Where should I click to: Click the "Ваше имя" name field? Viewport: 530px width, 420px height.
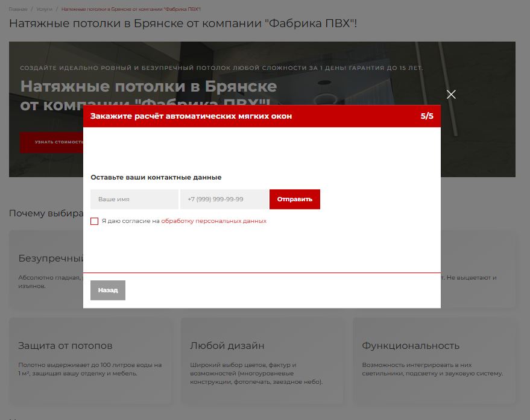pos(134,199)
